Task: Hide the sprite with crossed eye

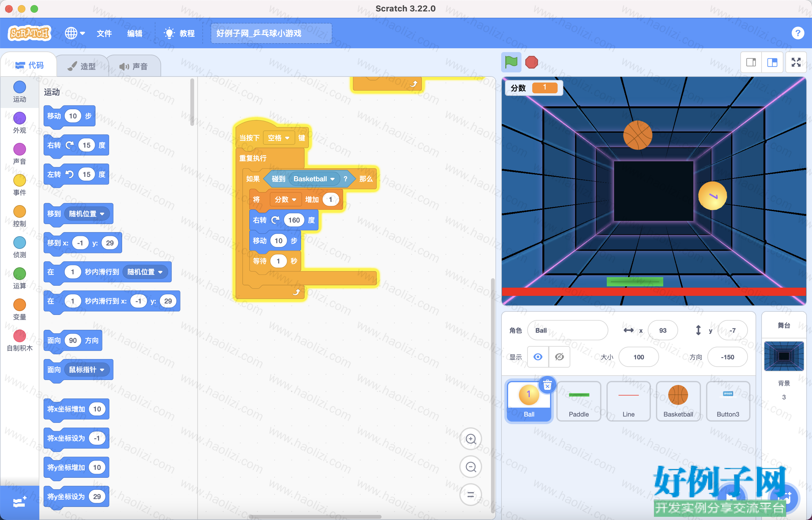Action: 559,357
